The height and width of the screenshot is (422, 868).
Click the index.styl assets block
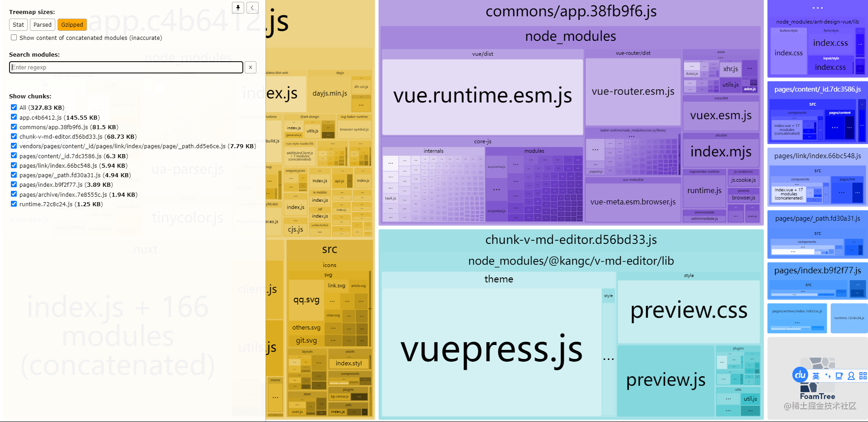click(348, 364)
